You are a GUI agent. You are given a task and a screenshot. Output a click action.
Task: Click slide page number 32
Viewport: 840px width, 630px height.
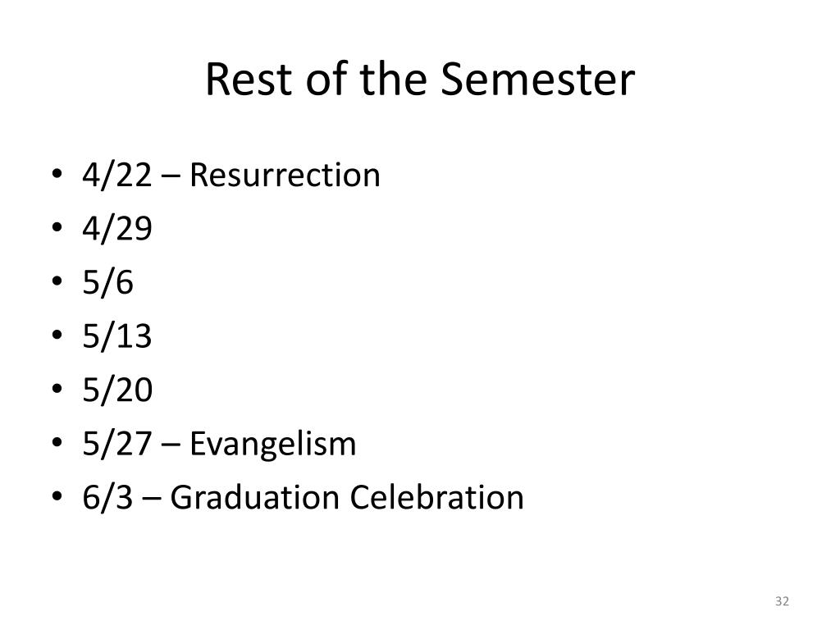pos(782,601)
